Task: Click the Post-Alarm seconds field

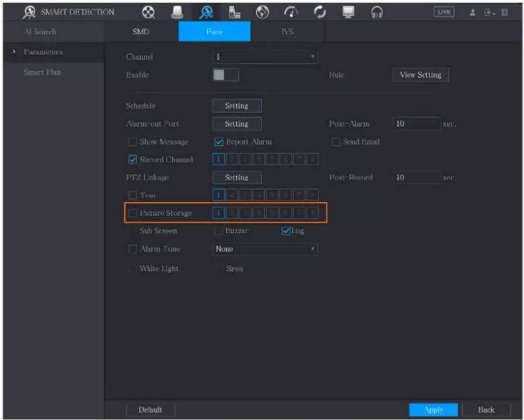Action: (x=417, y=124)
